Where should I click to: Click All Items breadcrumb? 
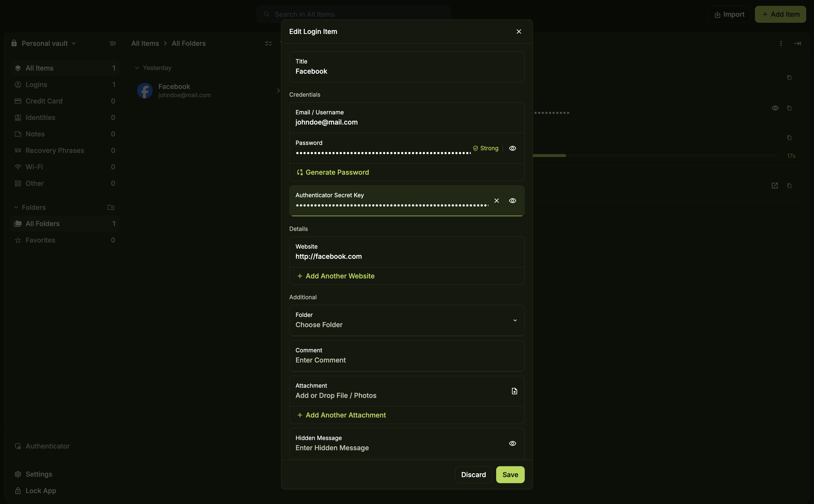[x=145, y=43]
